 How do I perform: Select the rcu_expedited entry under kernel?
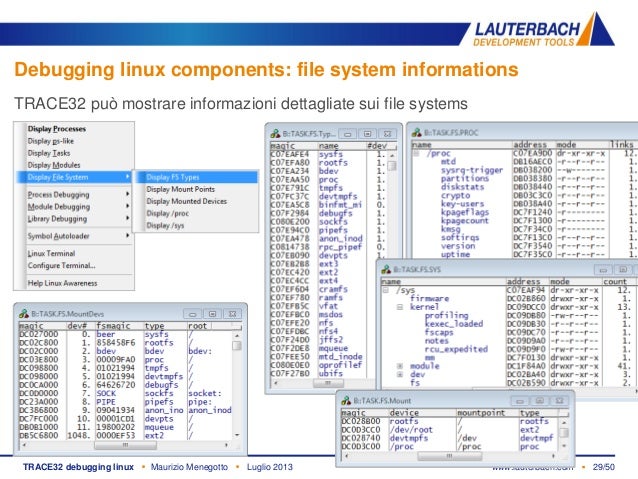pos(456,349)
